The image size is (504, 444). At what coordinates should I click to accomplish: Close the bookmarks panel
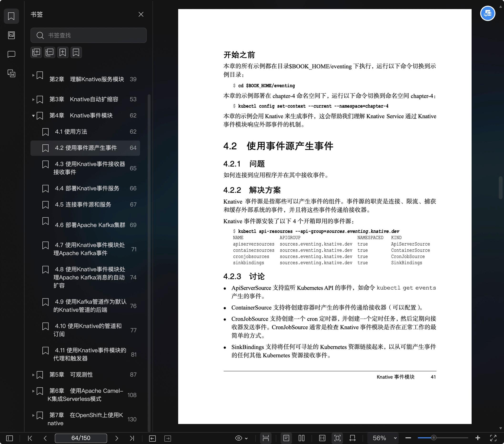pyautogui.click(x=141, y=14)
